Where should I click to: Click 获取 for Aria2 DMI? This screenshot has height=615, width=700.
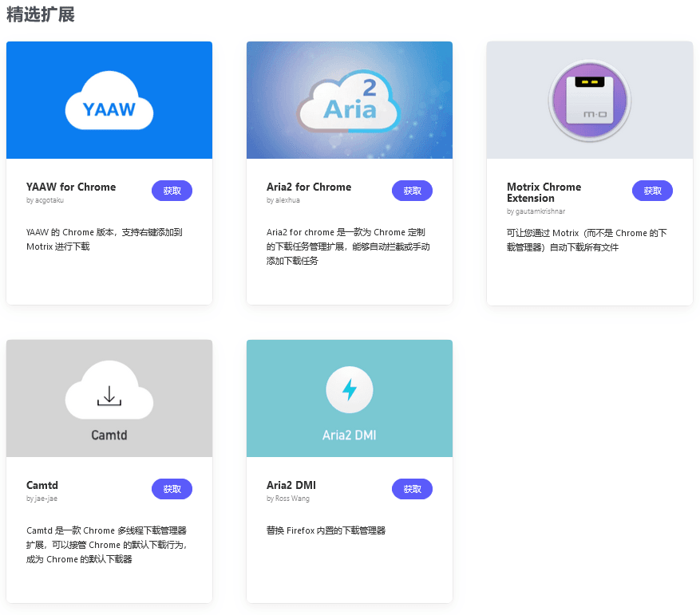pyautogui.click(x=412, y=489)
